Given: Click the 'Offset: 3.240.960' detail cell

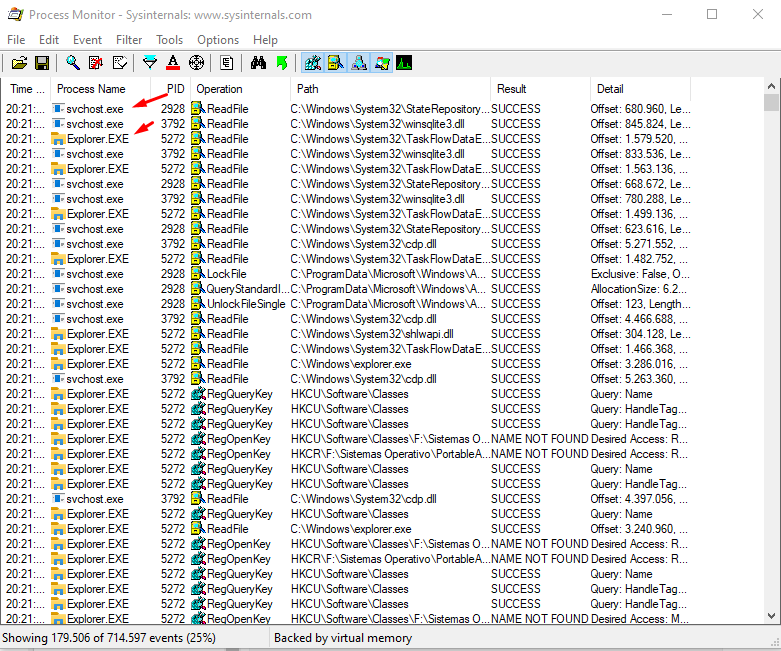Looking at the screenshot, I should pos(639,528).
